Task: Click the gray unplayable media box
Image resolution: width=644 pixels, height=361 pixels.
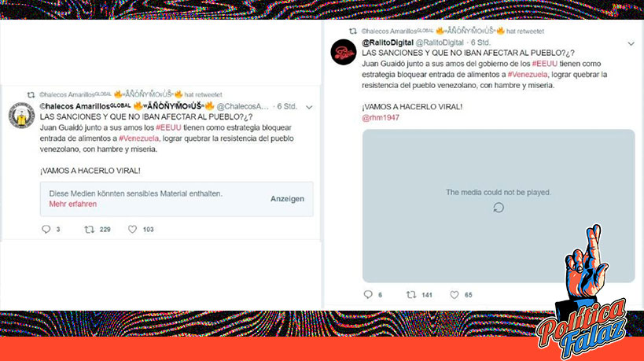Action: click(x=499, y=206)
